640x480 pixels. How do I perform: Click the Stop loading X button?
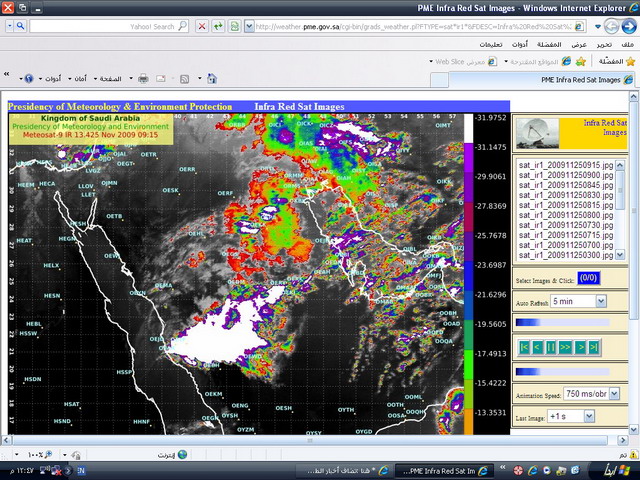tap(202, 27)
